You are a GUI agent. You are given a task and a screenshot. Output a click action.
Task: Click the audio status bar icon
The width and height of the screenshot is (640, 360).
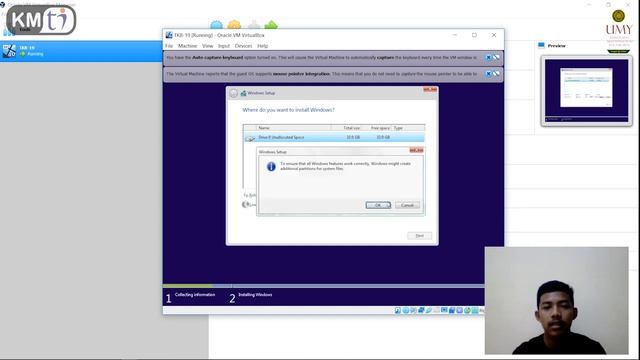click(x=413, y=311)
